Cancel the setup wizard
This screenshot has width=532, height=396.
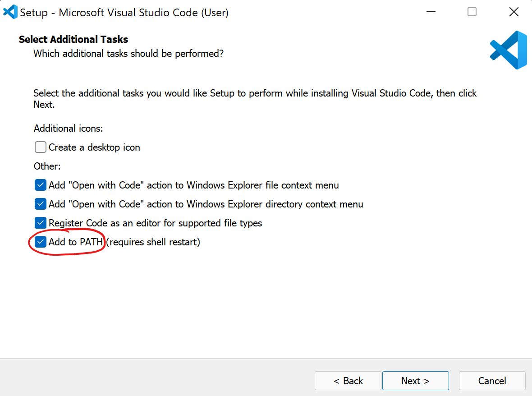[x=492, y=381]
